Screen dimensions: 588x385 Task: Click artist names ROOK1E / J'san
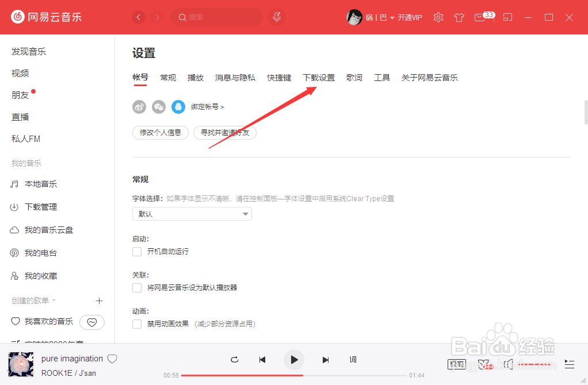(x=68, y=373)
